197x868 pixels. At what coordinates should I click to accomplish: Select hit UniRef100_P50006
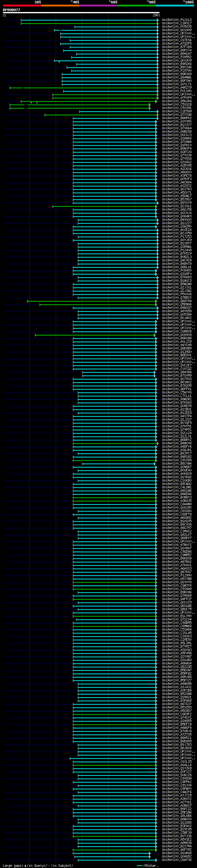point(176,294)
